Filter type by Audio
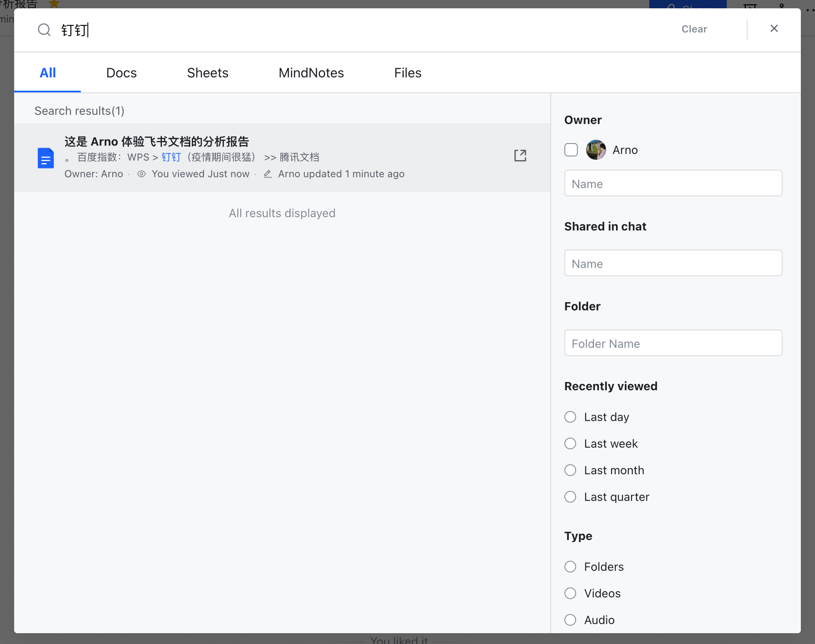Viewport: 815px width, 644px height. point(570,620)
